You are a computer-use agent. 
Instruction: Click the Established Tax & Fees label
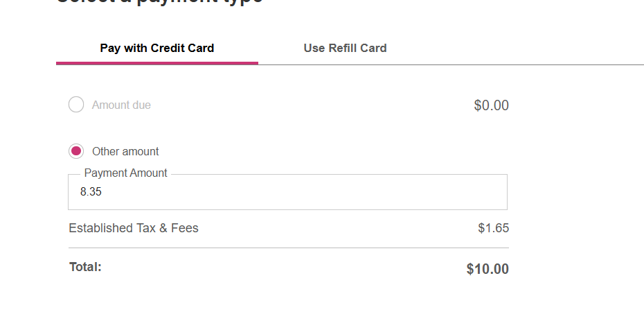[134, 228]
